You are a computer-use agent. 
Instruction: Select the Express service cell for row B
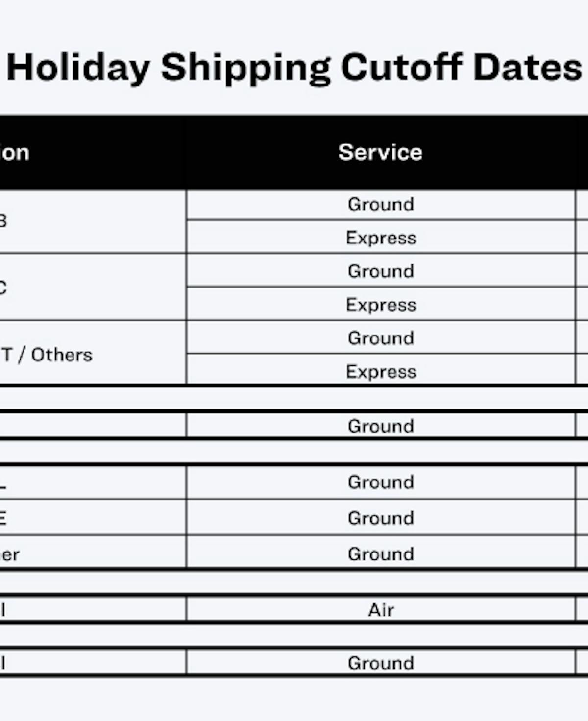381,238
